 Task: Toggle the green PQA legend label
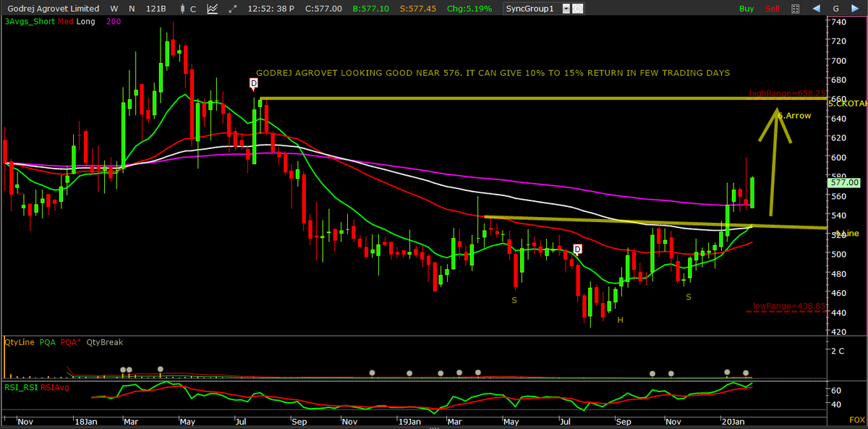coord(48,341)
